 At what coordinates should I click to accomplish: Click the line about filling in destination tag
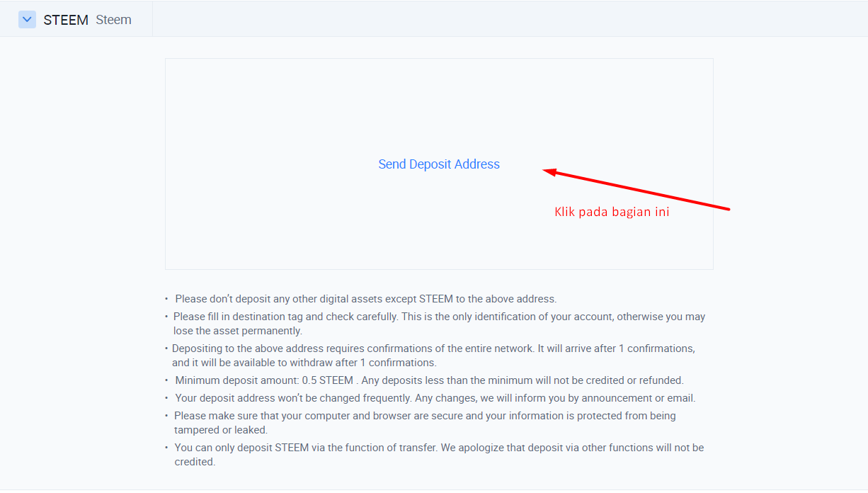(x=439, y=317)
